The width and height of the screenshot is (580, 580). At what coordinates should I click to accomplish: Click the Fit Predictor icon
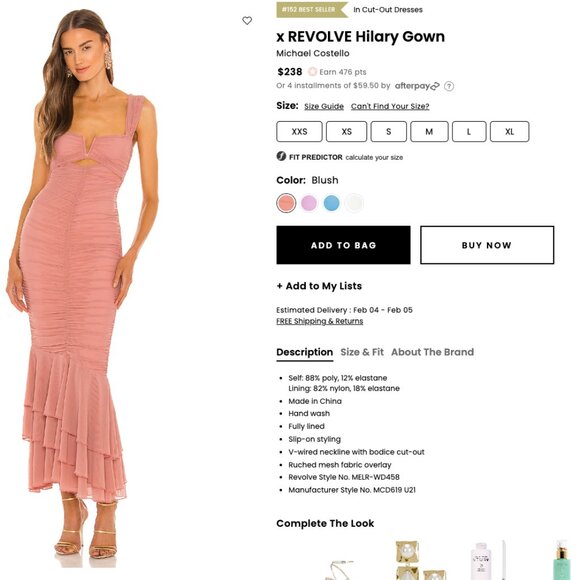tap(281, 156)
